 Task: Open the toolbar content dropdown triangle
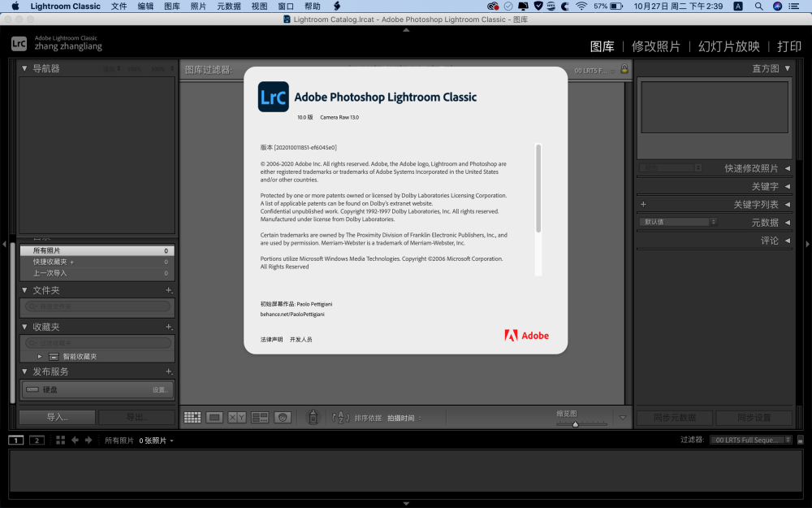tap(623, 417)
